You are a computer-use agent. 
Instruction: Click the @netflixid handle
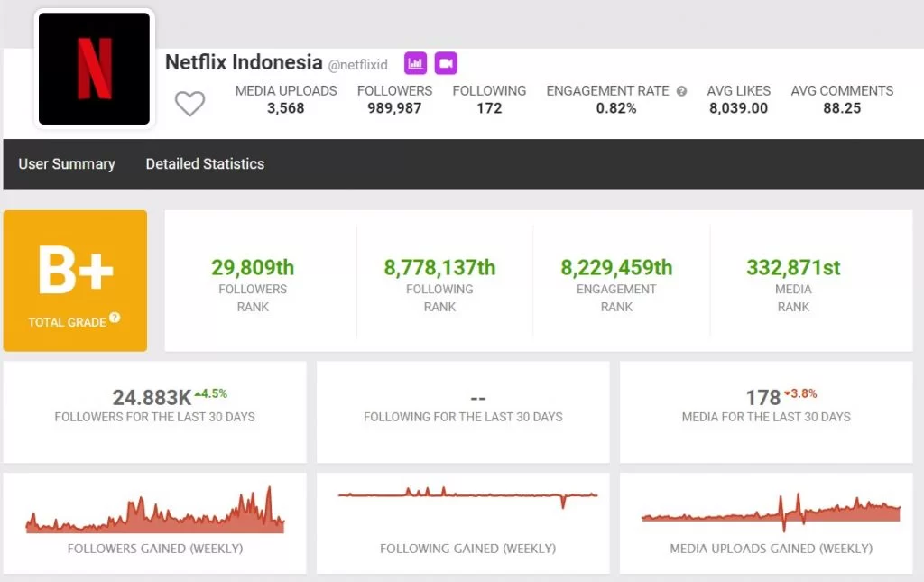pos(357,65)
